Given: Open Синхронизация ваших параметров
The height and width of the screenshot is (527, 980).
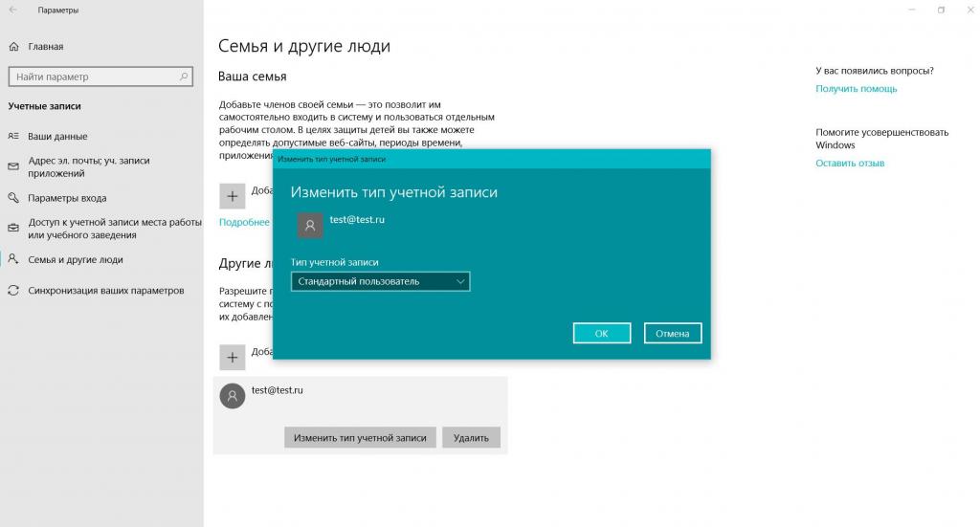Looking at the screenshot, I should pyautogui.click(x=105, y=291).
